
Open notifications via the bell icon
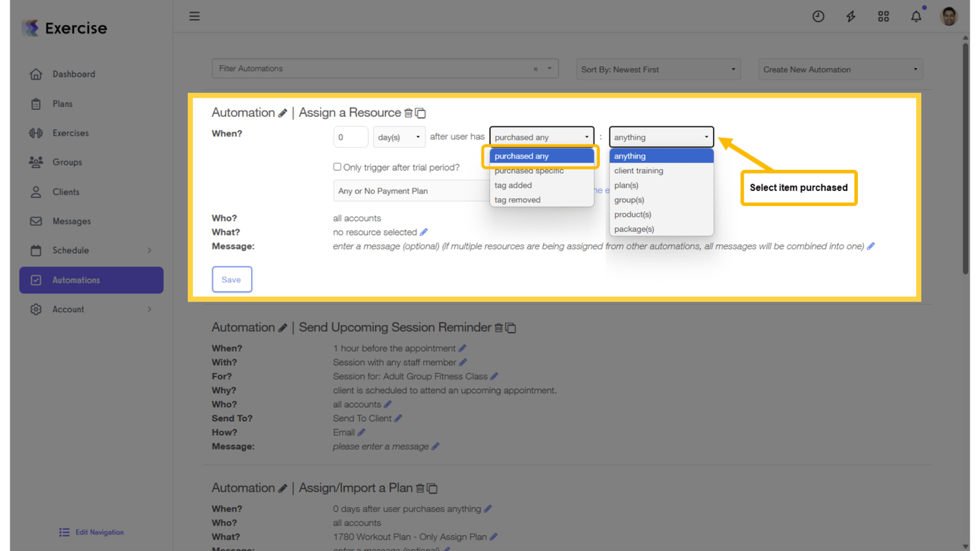[x=916, y=16]
